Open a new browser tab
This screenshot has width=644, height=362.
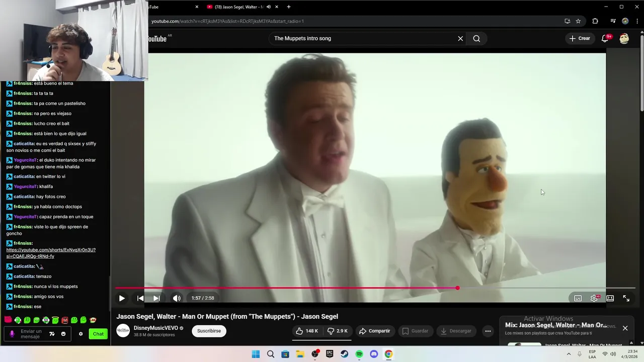point(289,7)
